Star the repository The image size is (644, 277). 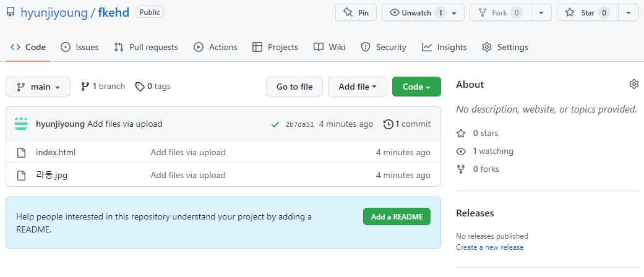tap(587, 13)
